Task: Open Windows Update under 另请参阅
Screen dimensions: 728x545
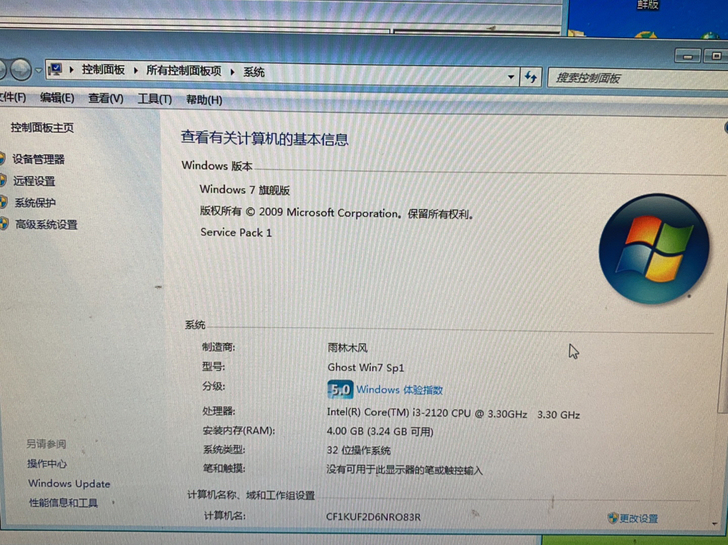Action: pyautogui.click(x=69, y=483)
